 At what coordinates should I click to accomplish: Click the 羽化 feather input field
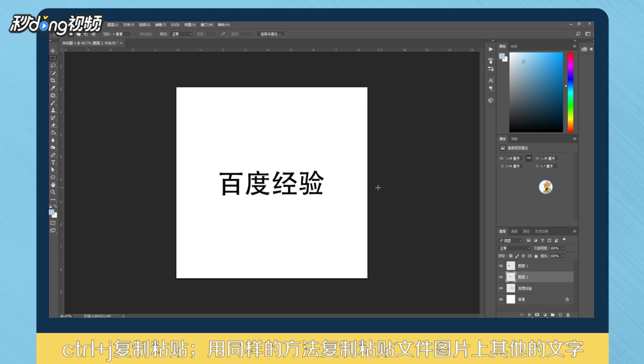pos(121,34)
